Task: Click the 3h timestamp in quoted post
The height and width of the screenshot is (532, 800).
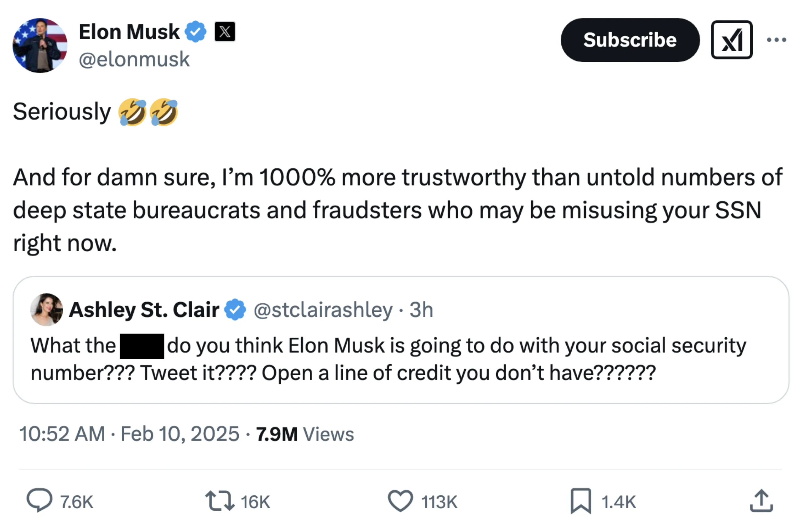Action: (x=421, y=309)
